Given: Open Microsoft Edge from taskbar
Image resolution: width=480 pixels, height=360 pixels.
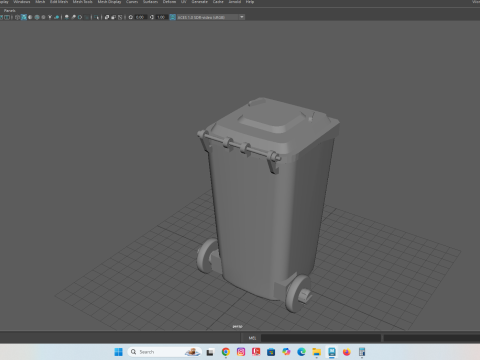Looking at the screenshot, I should (301, 352).
